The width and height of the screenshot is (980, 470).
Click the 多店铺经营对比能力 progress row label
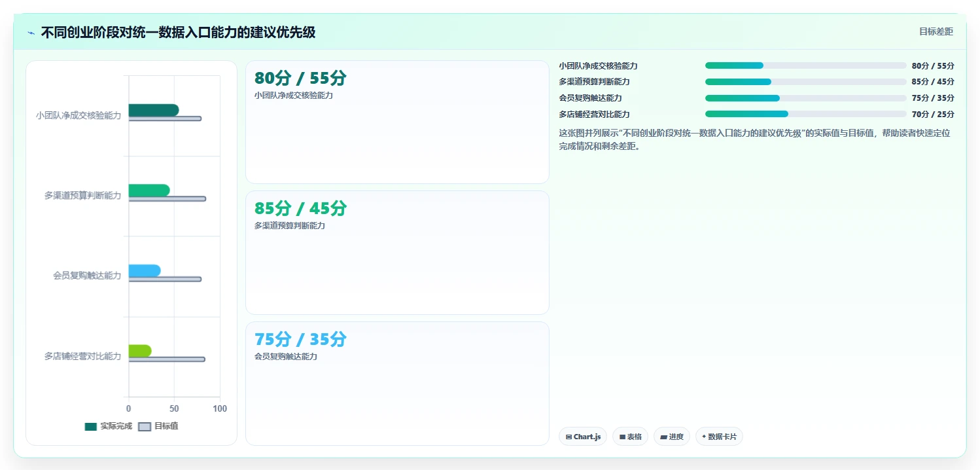pos(594,115)
